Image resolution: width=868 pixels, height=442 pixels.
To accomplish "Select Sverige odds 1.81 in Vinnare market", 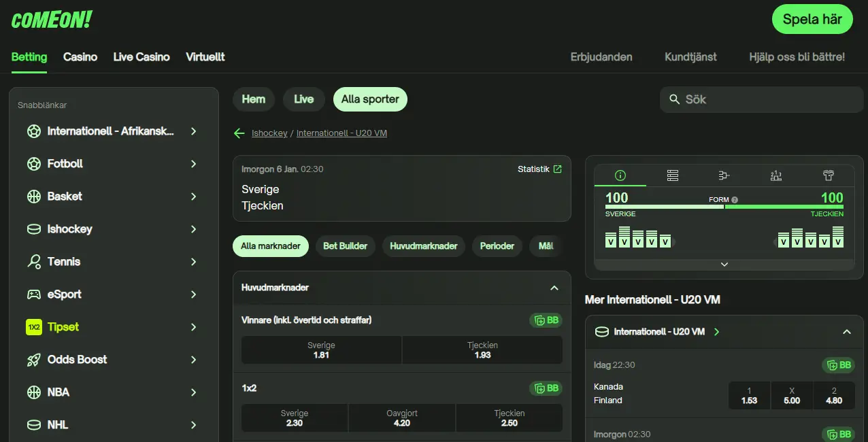I will pyautogui.click(x=321, y=350).
